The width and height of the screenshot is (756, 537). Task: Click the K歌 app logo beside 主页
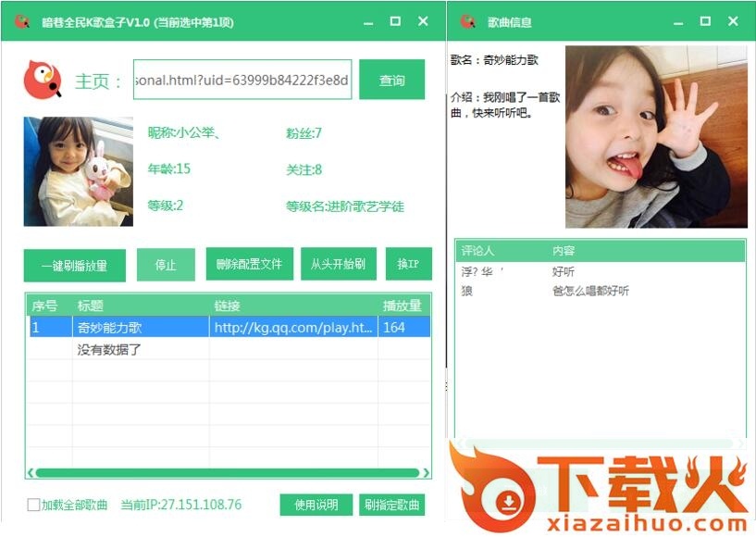pos(43,81)
